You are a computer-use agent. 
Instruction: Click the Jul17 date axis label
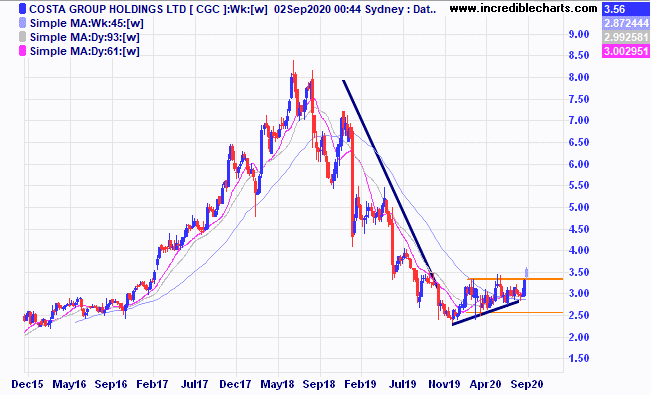(194, 384)
